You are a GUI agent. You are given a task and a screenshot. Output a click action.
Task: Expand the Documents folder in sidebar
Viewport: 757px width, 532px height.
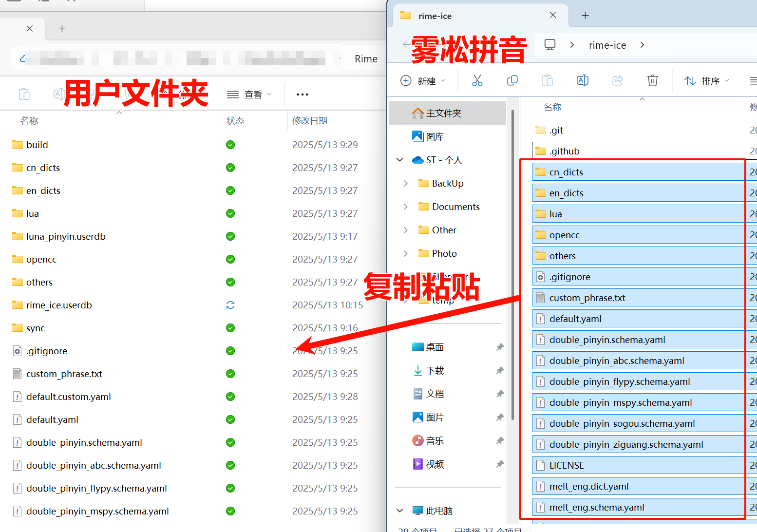(x=406, y=207)
